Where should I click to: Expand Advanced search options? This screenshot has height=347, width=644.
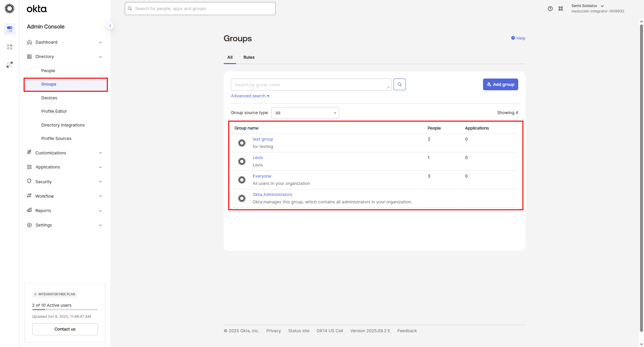tap(250, 96)
